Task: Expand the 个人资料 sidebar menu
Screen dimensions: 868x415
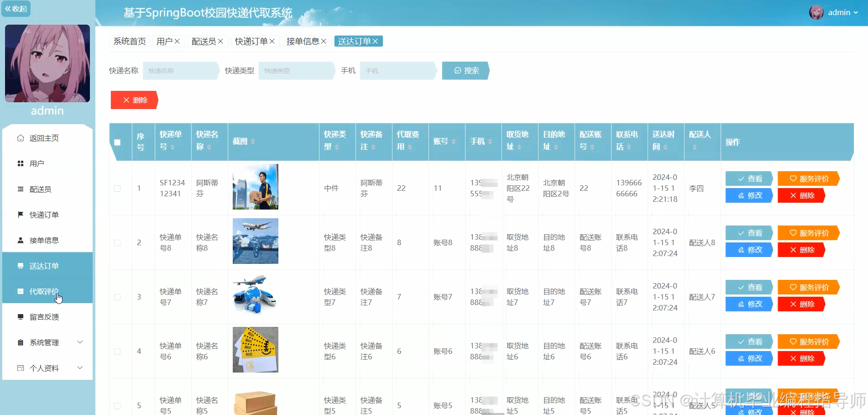Action: [44, 368]
